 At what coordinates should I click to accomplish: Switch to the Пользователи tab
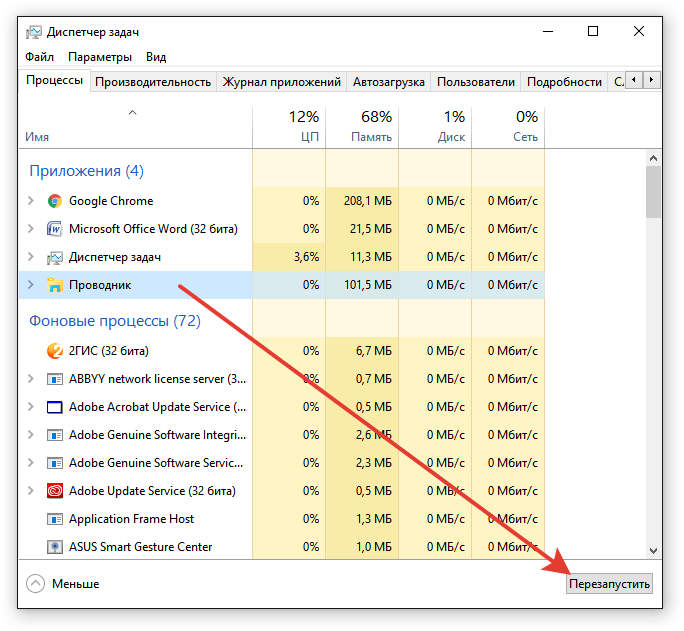tap(476, 82)
